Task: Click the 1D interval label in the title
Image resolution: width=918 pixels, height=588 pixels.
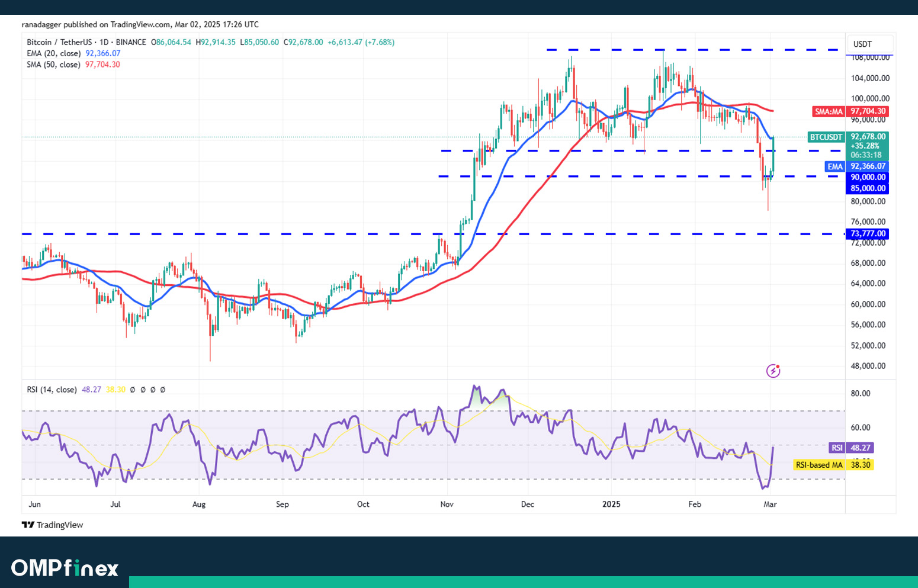Action: pyautogui.click(x=104, y=43)
